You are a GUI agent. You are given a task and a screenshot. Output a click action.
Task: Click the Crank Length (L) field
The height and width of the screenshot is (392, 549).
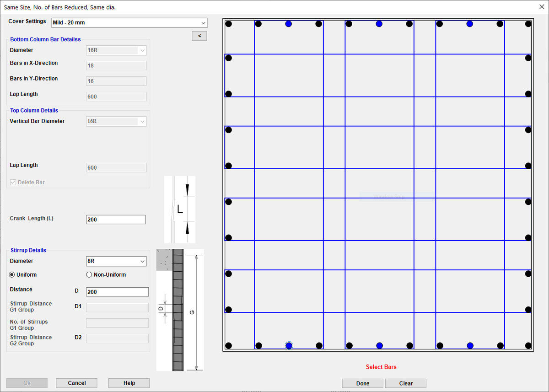point(116,220)
